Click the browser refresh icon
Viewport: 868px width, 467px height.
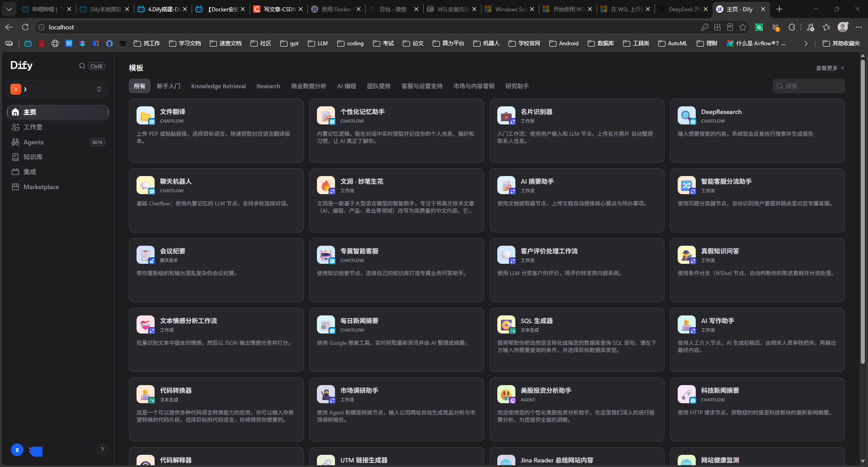pyautogui.click(x=25, y=27)
